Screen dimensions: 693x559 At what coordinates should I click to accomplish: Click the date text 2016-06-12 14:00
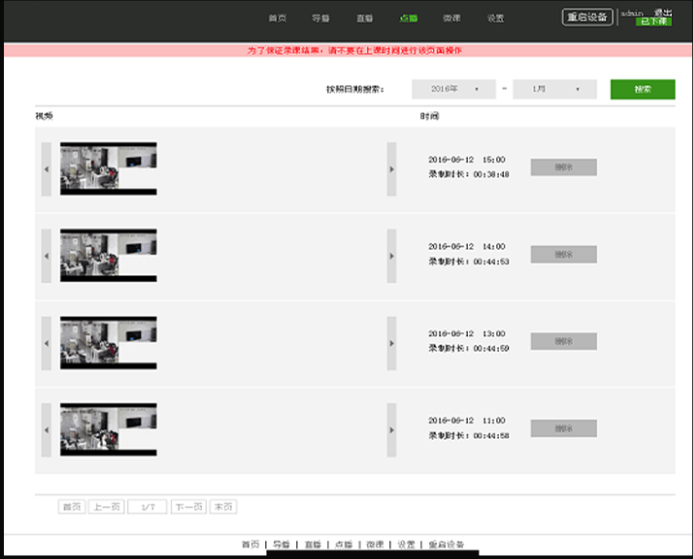[x=467, y=247]
